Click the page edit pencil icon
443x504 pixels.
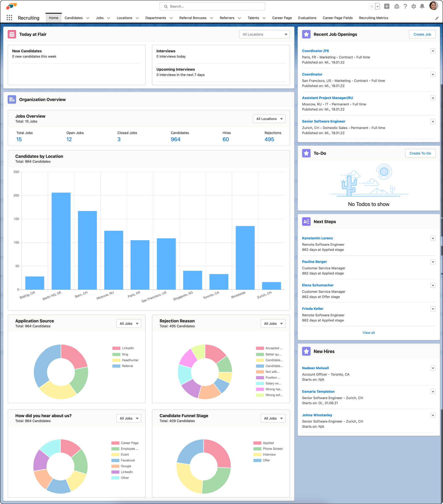(x=437, y=18)
